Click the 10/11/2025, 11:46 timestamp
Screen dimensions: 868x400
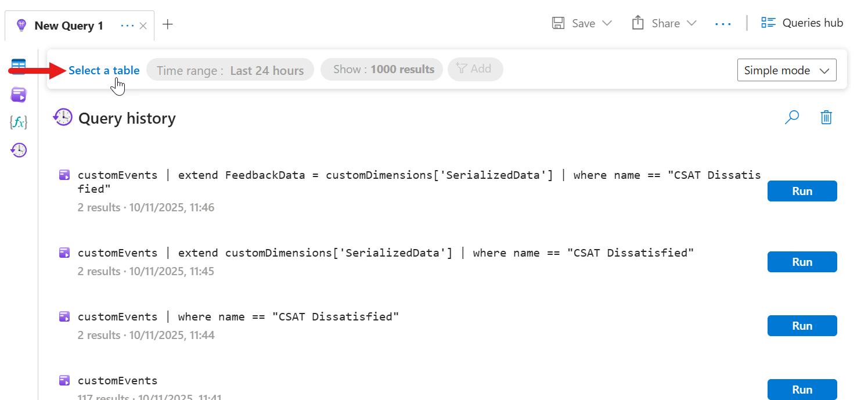[x=172, y=207]
